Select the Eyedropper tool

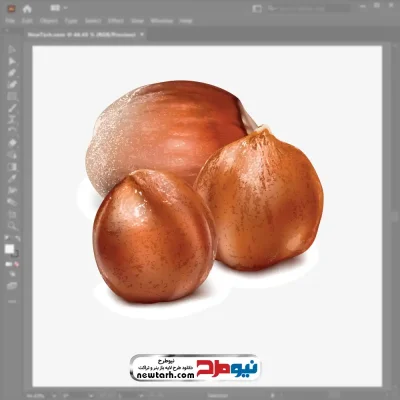click(12, 178)
